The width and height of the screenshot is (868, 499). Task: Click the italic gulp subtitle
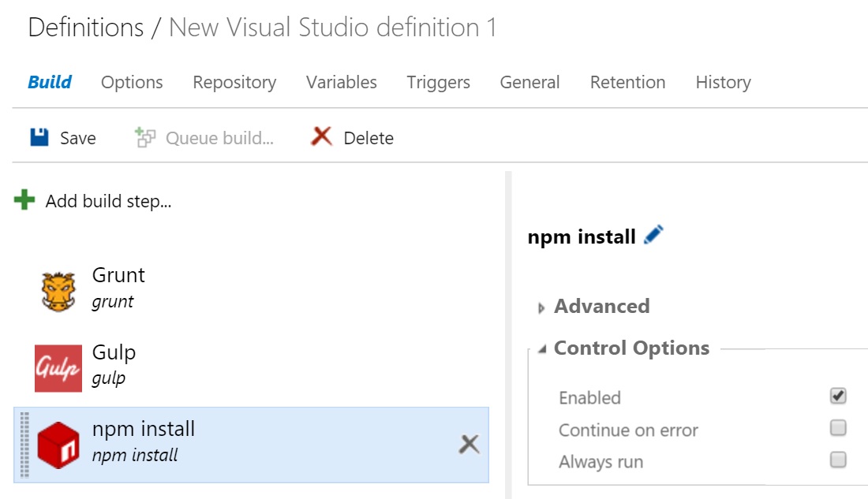[109, 378]
